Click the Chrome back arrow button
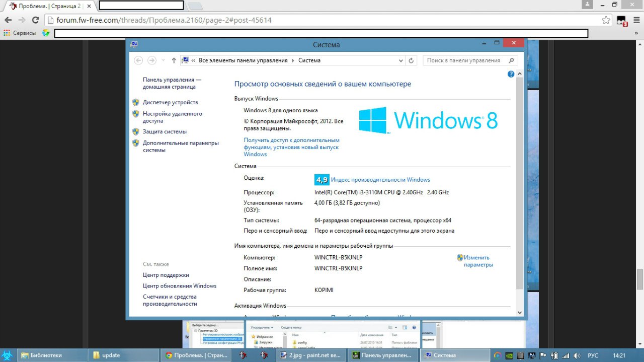Screen dimensions: 644x362 coord(8,20)
